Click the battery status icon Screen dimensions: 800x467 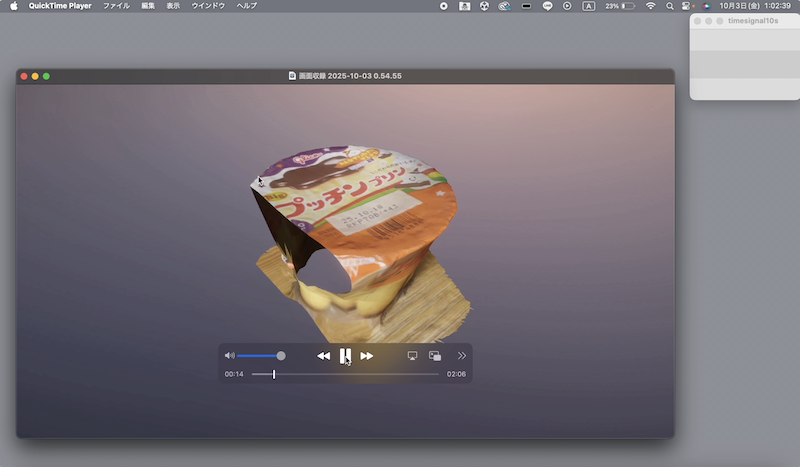[630, 6]
